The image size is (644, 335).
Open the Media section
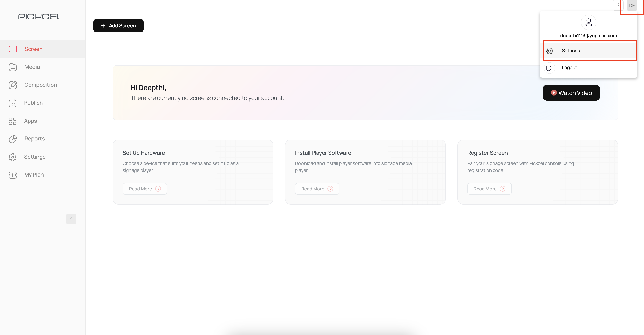pyautogui.click(x=43, y=67)
